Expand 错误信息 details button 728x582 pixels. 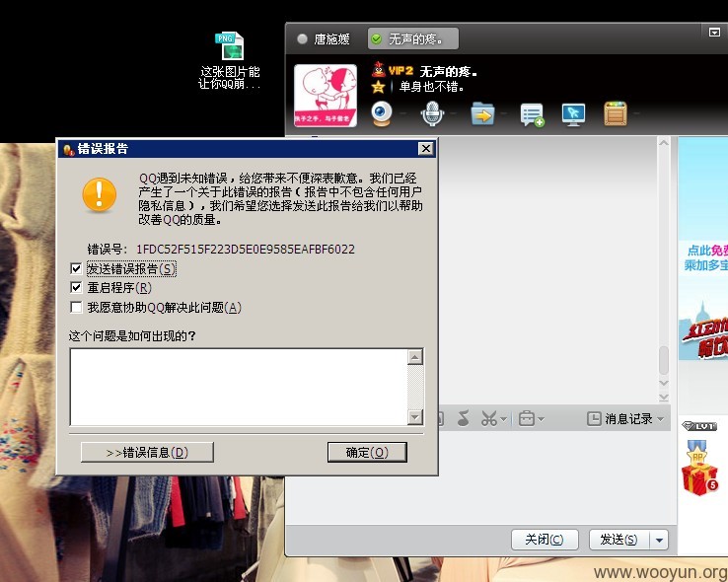click(x=147, y=453)
